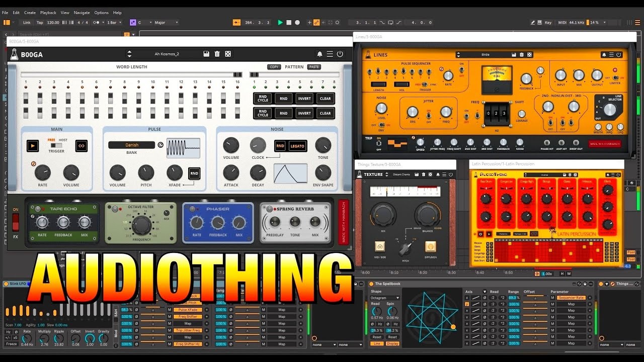Click the B00GA power bypass icon
644x362 pixels.
click(340, 54)
